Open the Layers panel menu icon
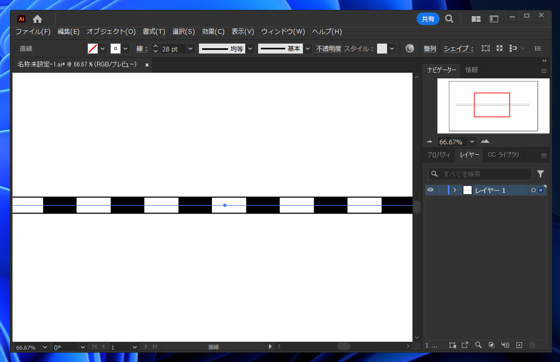The image size is (560, 362). 544,156
